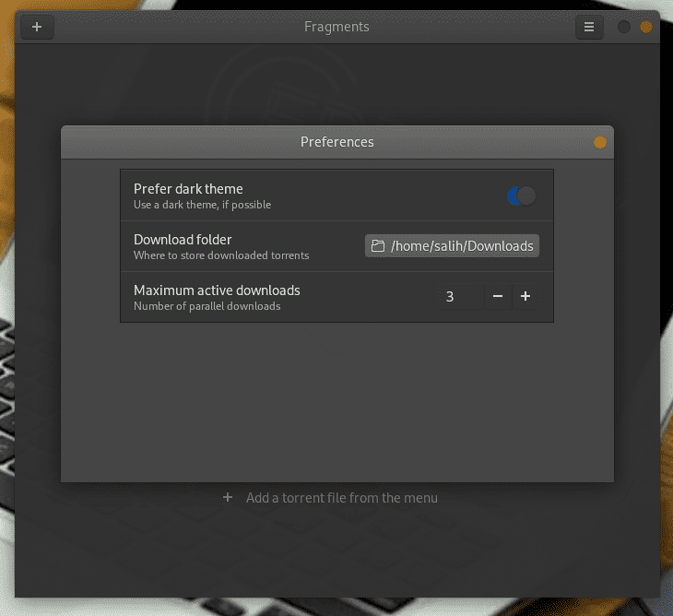Click the plus icon beside Add a torrent hint
Viewport: 673px width, 616px height.
228,498
